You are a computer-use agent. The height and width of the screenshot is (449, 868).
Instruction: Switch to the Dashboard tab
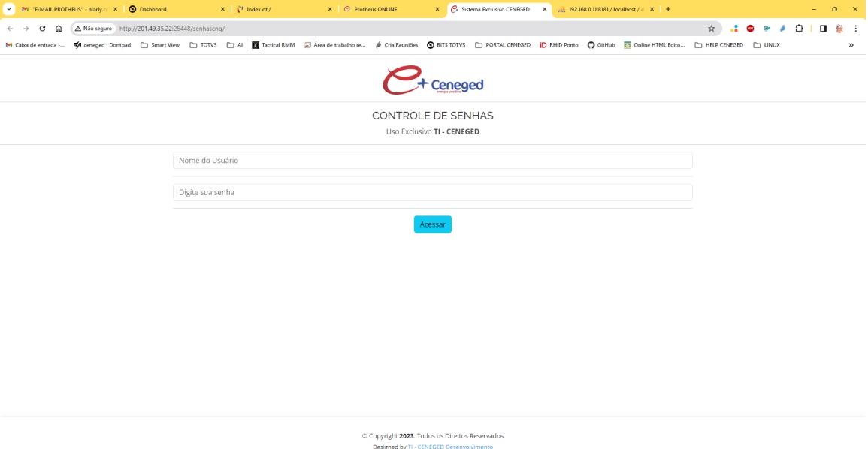click(174, 9)
